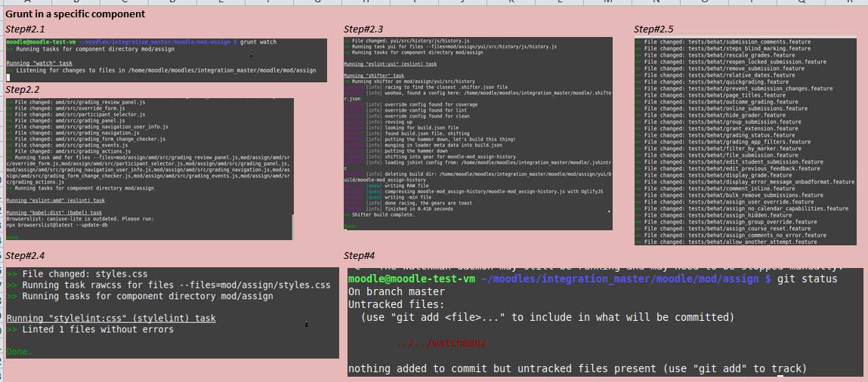
Task: Click "File changed: amd/src/grading_navigation_user_info.js" line
Action: click(88, 127)
